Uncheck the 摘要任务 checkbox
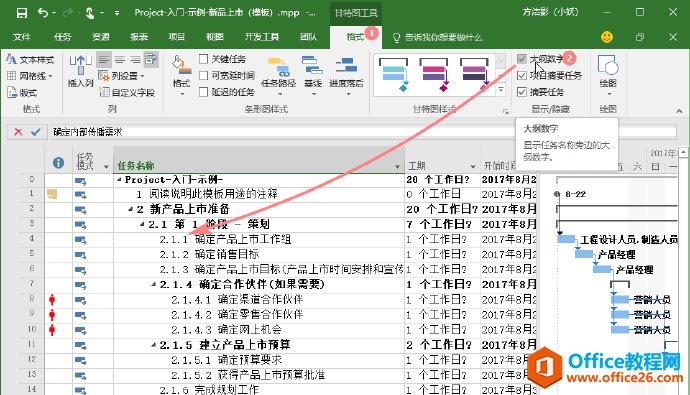This screenshot has width=690, height=395. (522, 92)
